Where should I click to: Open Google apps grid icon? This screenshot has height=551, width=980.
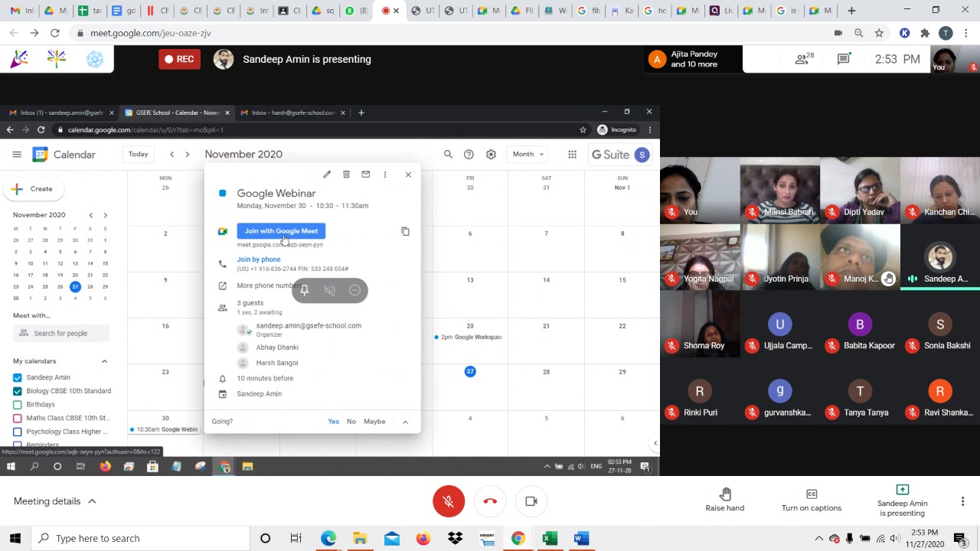[572, 155]
